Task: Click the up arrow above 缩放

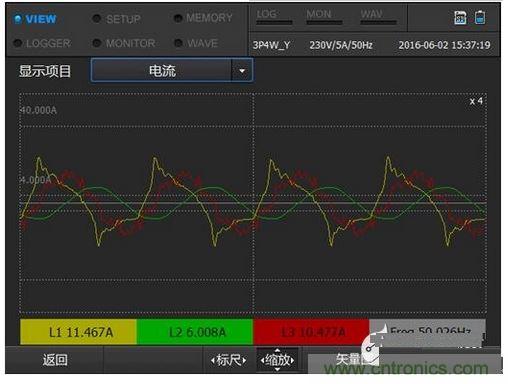Action: [277, 350]
